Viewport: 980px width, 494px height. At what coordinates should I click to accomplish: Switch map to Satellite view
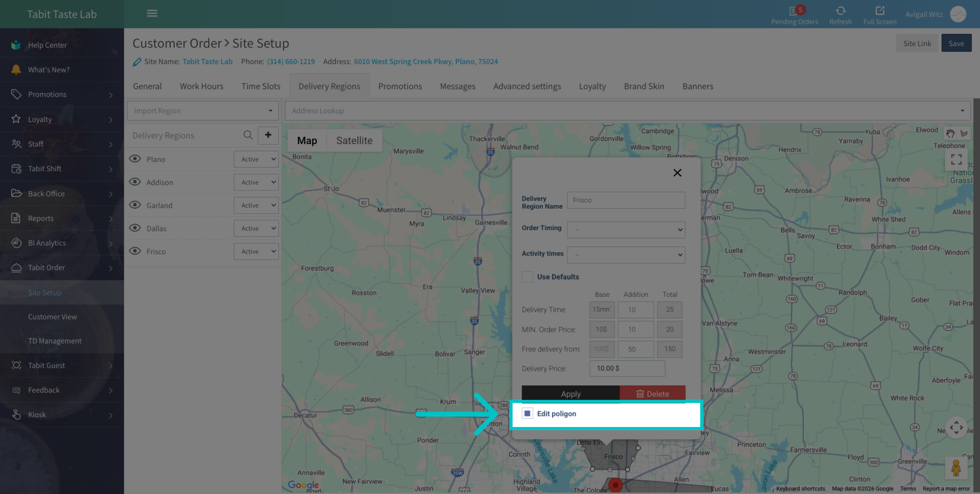[354, 141]
